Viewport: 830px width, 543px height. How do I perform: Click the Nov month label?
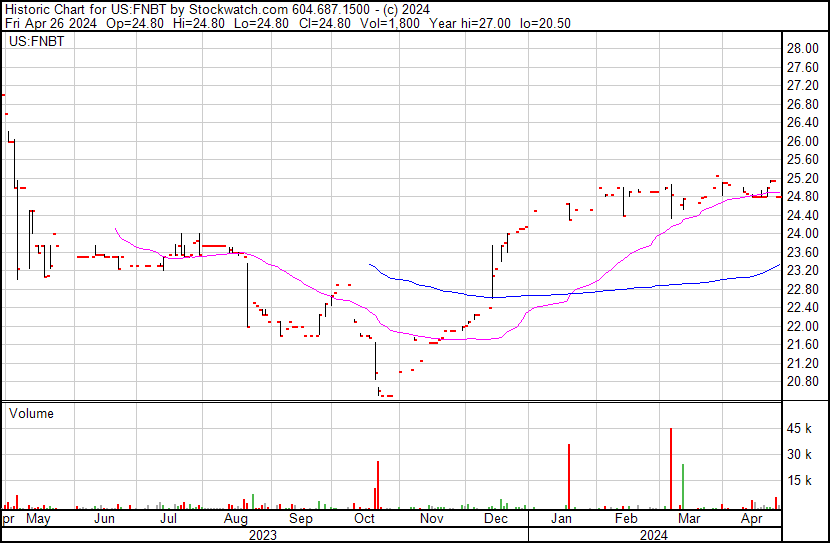pos(431,519)
